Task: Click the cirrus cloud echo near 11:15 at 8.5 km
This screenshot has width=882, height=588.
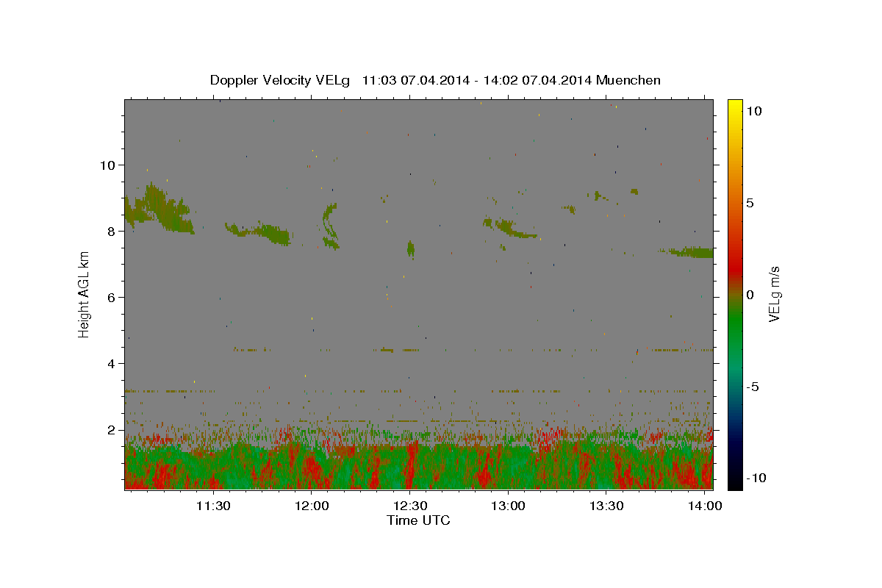Action: [159, 208]
